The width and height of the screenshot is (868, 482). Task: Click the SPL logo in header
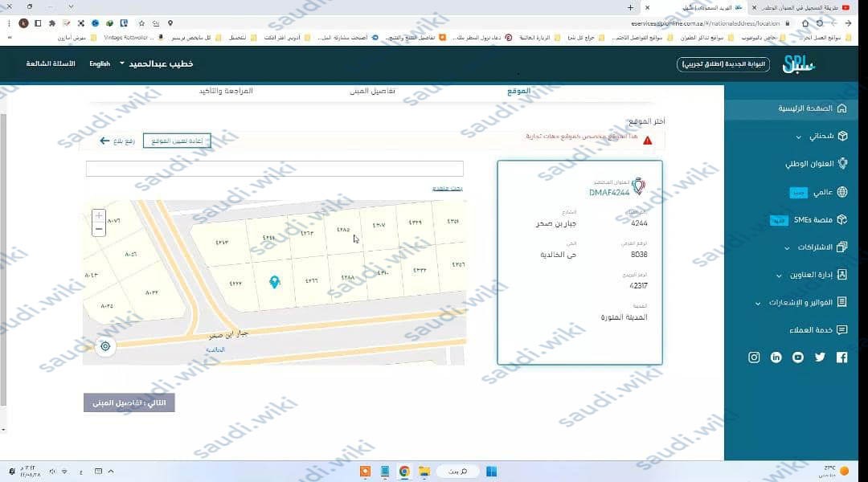[798, 64]
